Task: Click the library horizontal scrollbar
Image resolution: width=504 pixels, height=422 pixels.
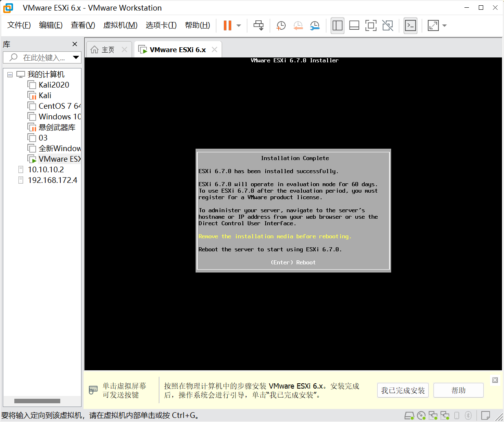Action: coord(37,401)
